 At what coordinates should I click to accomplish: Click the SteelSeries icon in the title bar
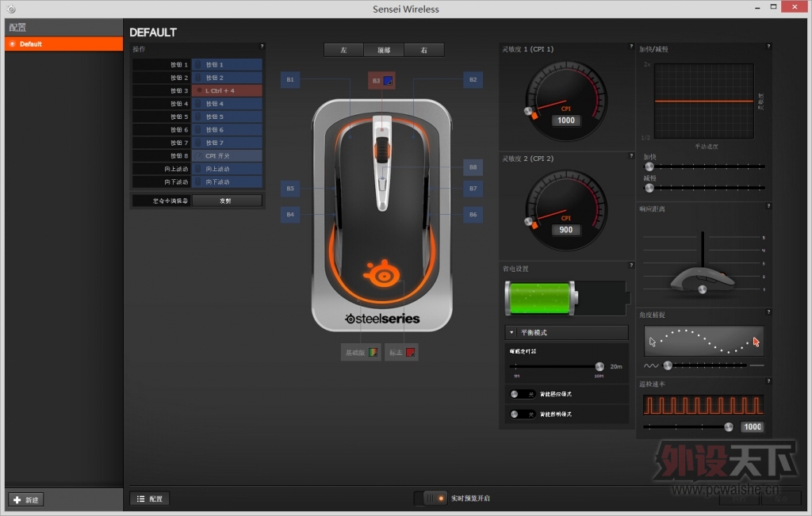(x=11, y=9)
